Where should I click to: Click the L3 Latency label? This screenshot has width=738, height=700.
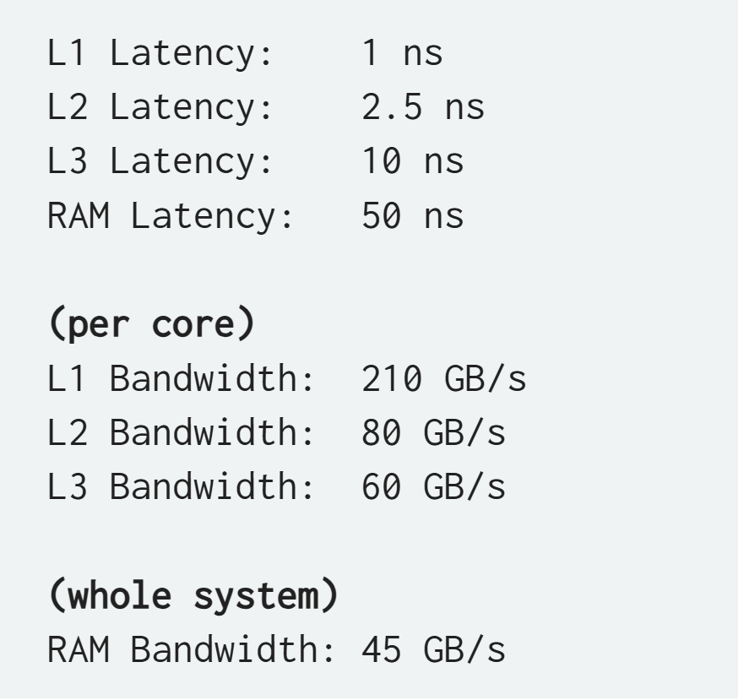160,162
